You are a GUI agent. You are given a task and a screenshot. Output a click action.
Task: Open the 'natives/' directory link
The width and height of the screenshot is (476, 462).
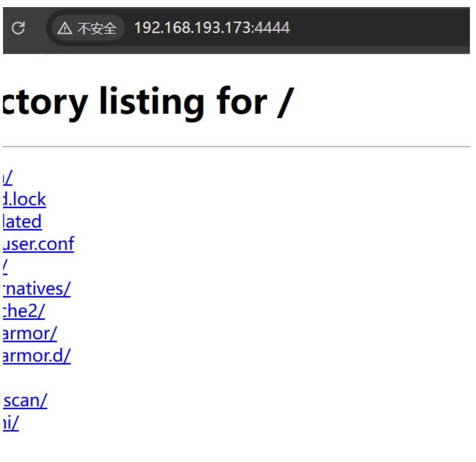(x=37, y=289)
